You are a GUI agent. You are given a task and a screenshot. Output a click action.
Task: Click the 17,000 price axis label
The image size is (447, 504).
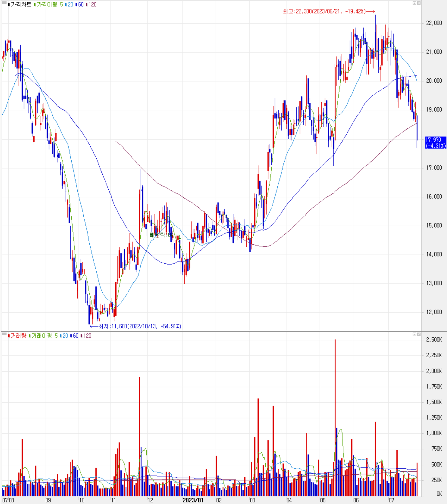coord(434,168)
